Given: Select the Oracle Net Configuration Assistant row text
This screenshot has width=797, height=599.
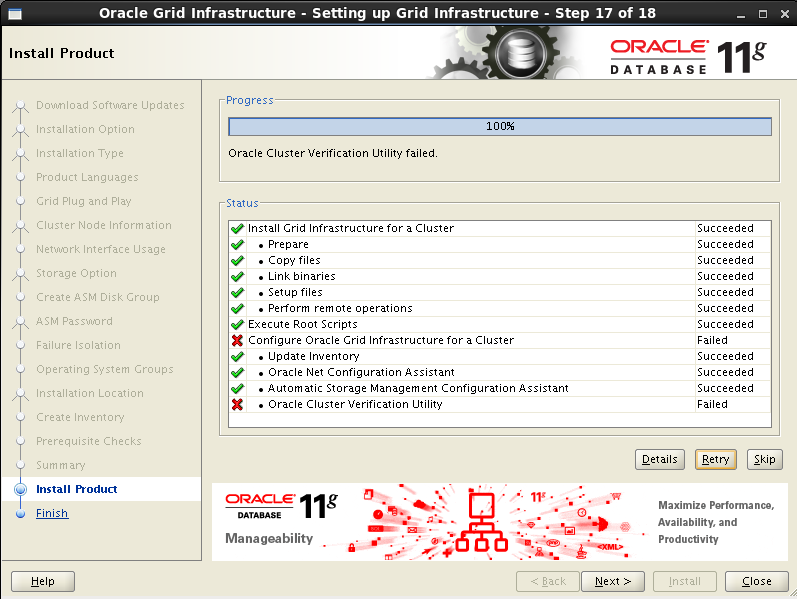Looking at the screenshot, I should click(361, 373).
